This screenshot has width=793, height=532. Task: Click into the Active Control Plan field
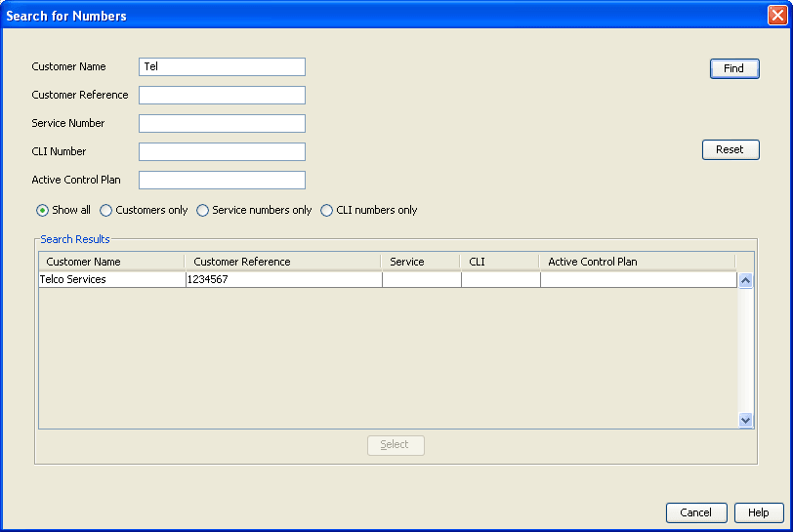tap(222, 180)
